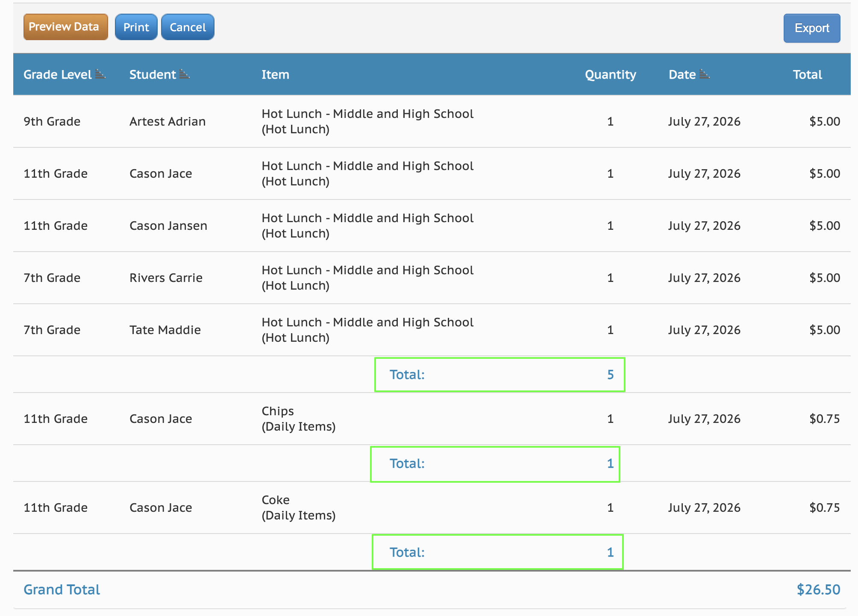Select Cason Jansen's 11th Grade cell

coord(56,226)
